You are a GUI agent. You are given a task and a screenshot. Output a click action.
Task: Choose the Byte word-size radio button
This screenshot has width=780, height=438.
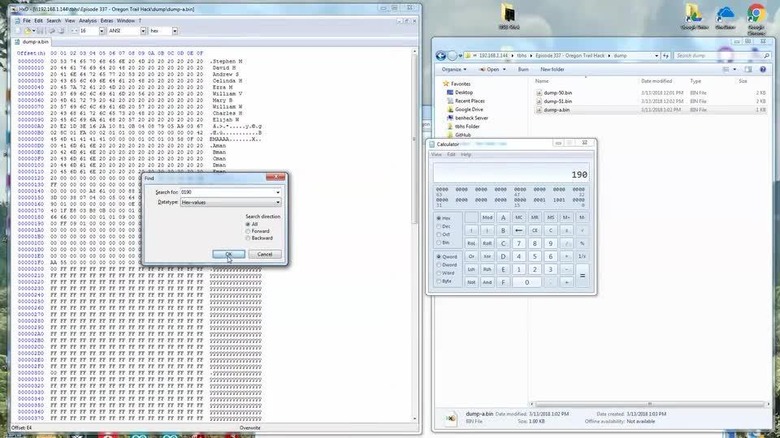[438, 280]
